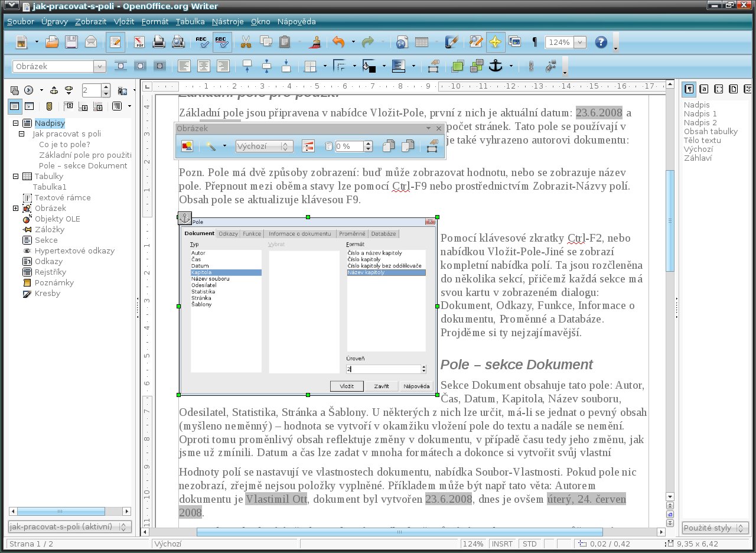Open OpenOffice.org Help question mark icon
Image resolution: width=756 pixels, height=553 pixels.
(601, 42)
